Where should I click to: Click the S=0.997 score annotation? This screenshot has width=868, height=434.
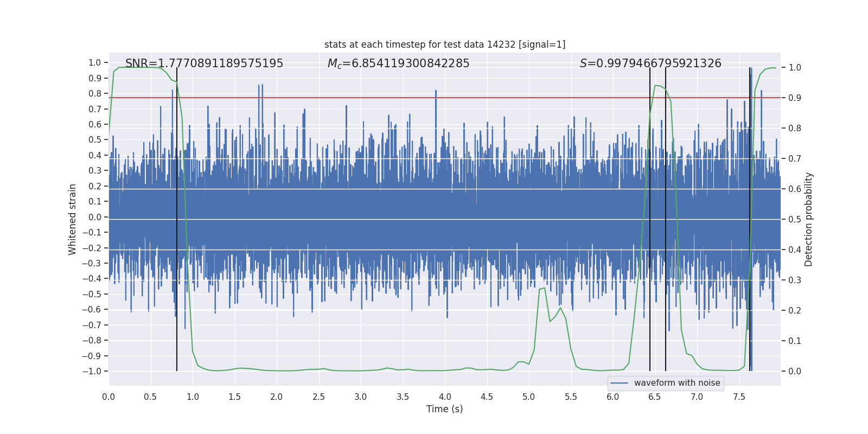tap(650, 63)
